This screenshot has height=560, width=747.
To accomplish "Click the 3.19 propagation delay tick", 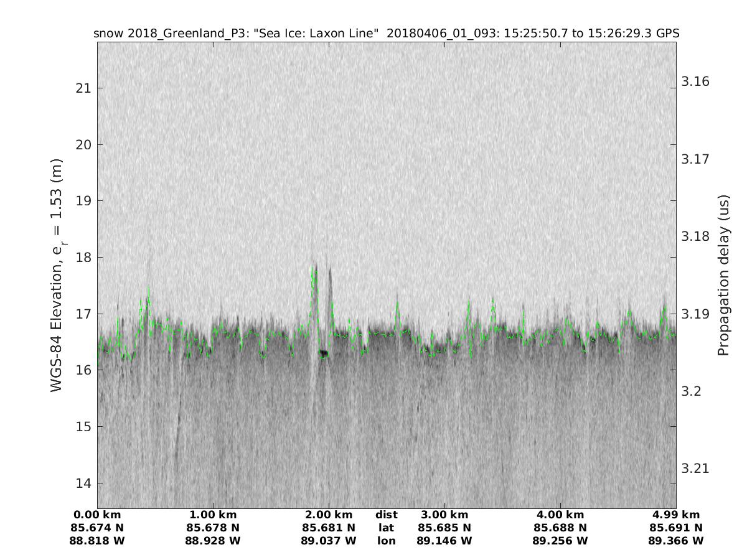I will 695,314.
